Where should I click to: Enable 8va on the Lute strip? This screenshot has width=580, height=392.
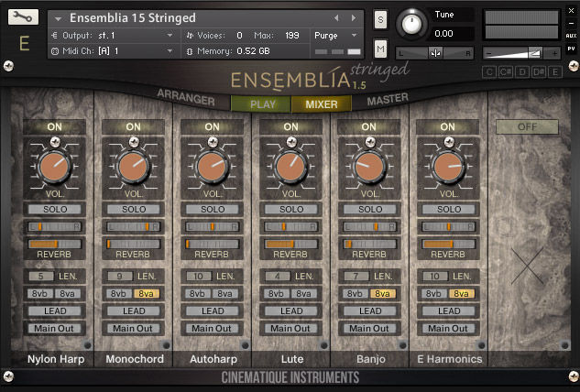[304, 294]
